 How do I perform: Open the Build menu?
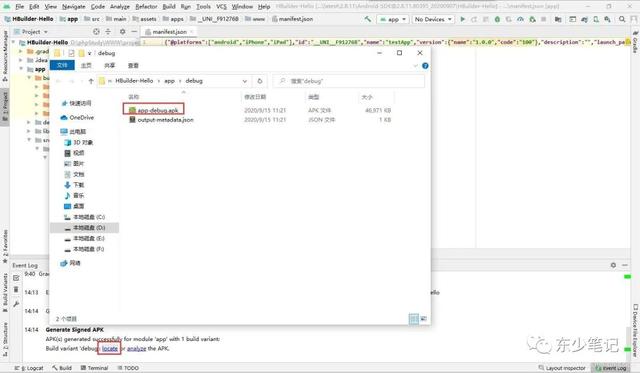(x=169, y=7)
